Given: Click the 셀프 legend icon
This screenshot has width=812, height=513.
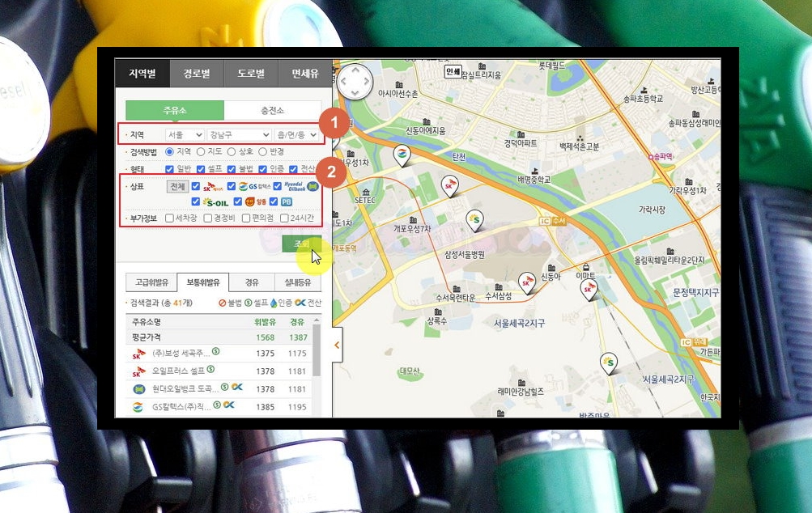Looking at the screenshot, I should click(x=248, y=303).
